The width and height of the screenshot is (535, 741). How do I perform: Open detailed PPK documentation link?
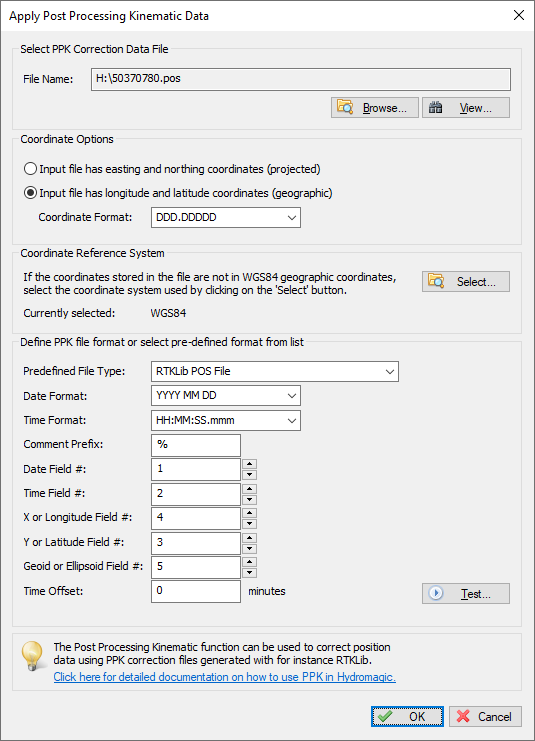[x=224, y=677]
